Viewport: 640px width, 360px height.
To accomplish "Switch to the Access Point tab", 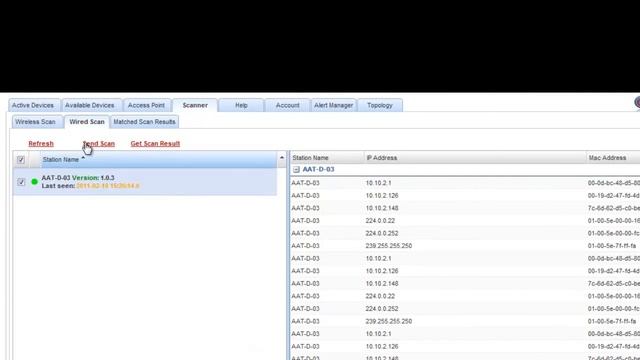I will (146, 105).
